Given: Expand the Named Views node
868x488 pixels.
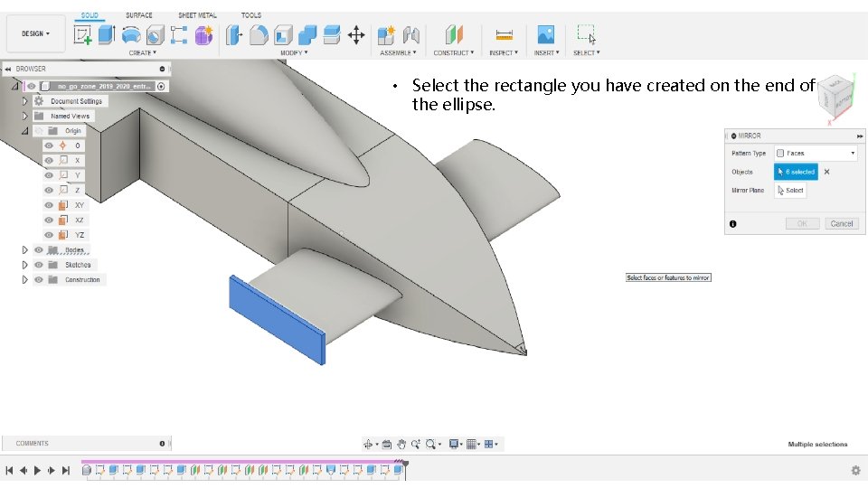Looking at the screenshot, I should [x=25, y=117].
